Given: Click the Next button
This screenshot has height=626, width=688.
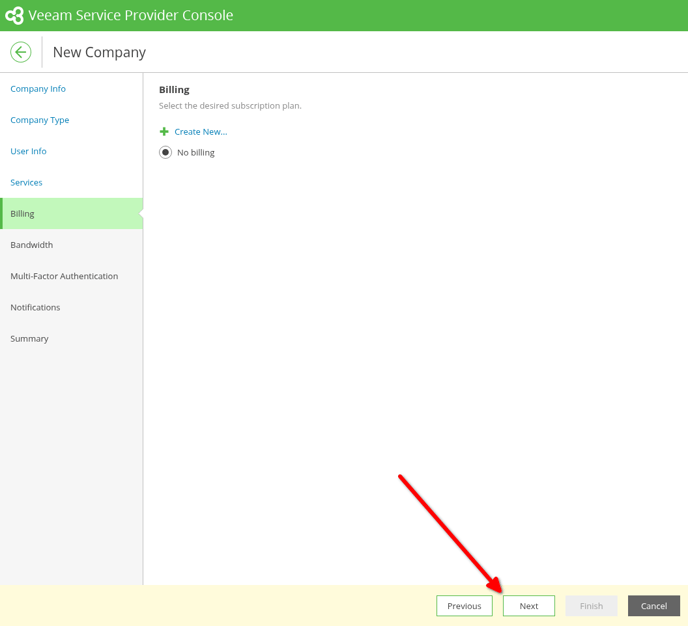Looking at the screenshot, I should pos(529,606).
